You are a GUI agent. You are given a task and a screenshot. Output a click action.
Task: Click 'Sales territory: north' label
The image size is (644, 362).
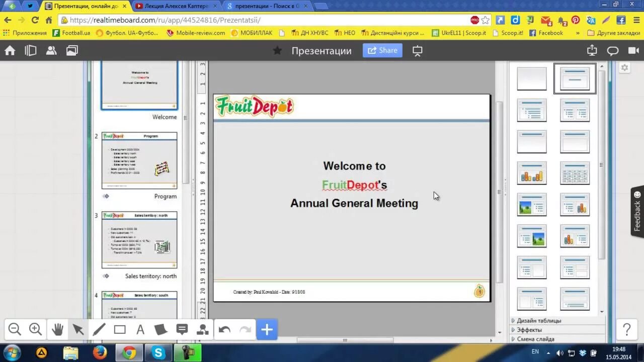click(151, 276)
